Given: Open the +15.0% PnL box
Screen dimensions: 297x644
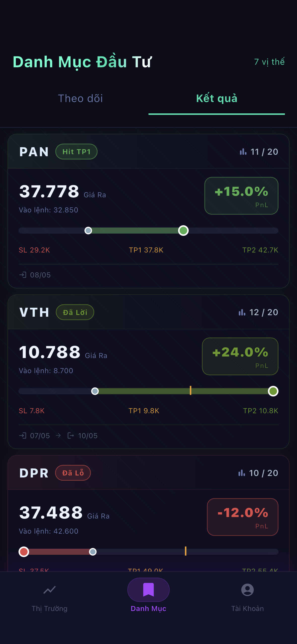Looking at the screenshot, I should 241,196.
